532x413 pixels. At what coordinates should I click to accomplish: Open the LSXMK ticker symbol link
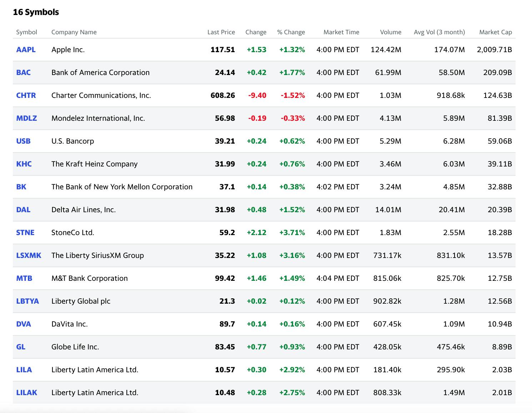(29, 255)
